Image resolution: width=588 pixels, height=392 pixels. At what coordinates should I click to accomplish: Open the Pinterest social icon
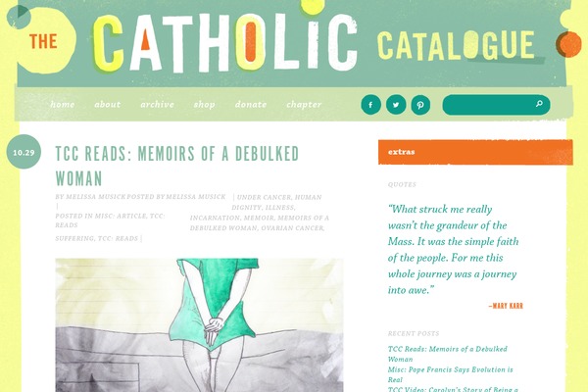[420, 105]
